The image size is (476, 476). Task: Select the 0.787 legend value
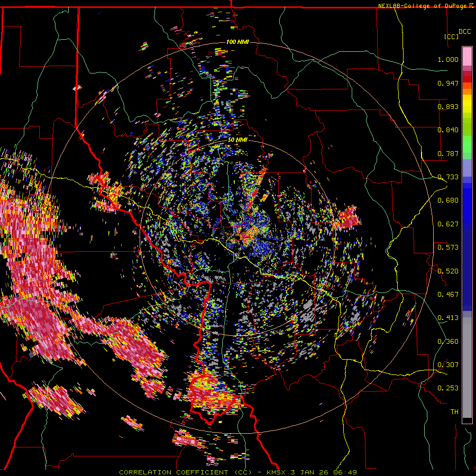coord(448,153)
